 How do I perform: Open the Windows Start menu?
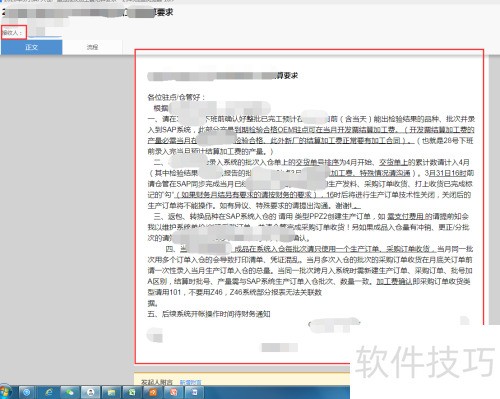click(6, 392)
